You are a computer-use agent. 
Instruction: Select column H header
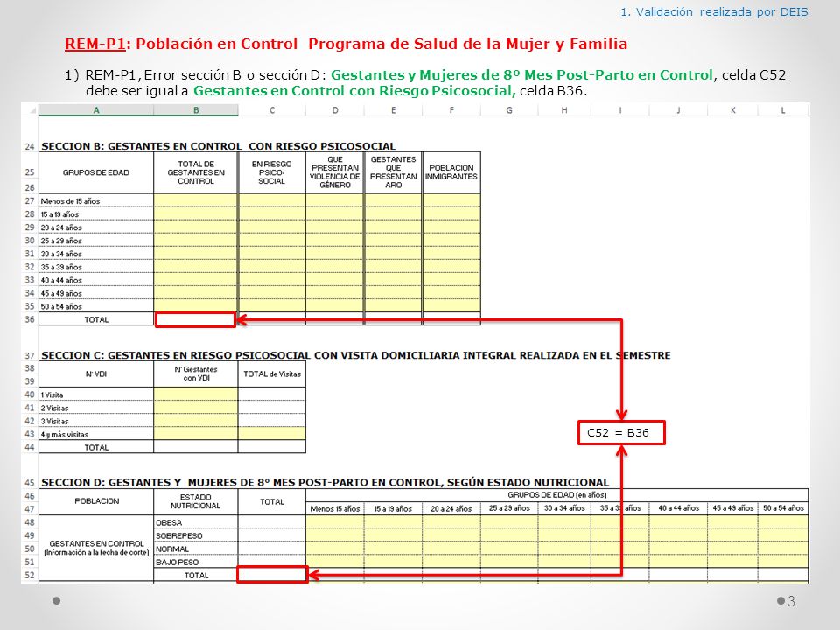(564, 110)
